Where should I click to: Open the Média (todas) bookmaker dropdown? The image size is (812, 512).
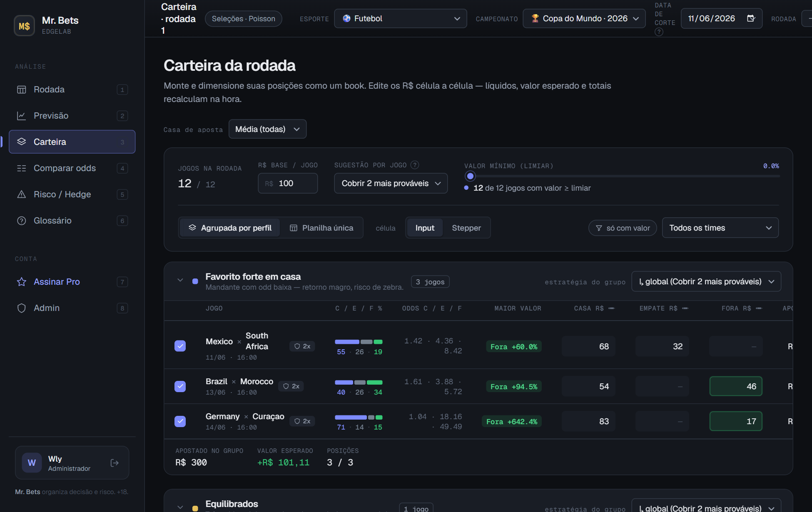pyautogui.click(x=267, y=129)
